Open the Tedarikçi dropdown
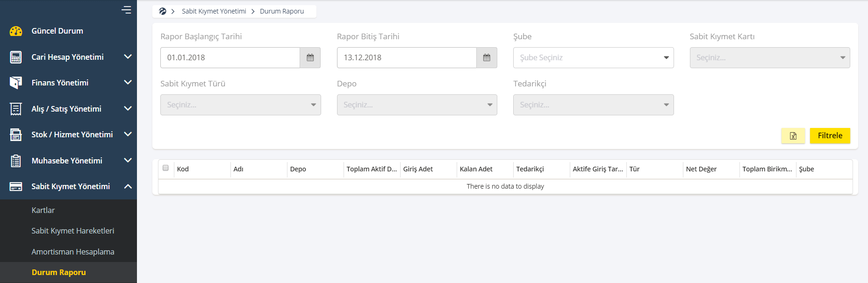The height and width of the screenshot is (283, 868). (x=593, y=105)
